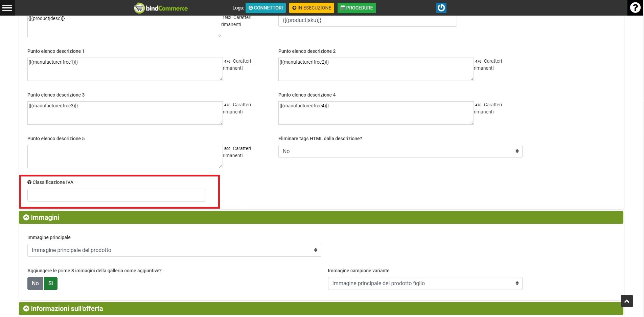644x317 pixels.
Task: Open Immagine campione variante dropdown
Action: 425,283
